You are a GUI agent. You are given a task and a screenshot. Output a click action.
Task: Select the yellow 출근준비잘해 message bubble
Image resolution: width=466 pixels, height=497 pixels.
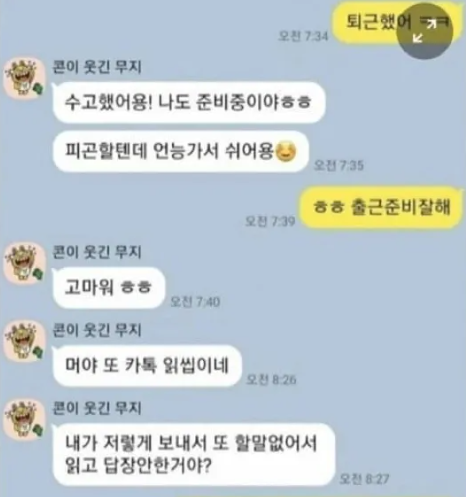coord(382,207)
